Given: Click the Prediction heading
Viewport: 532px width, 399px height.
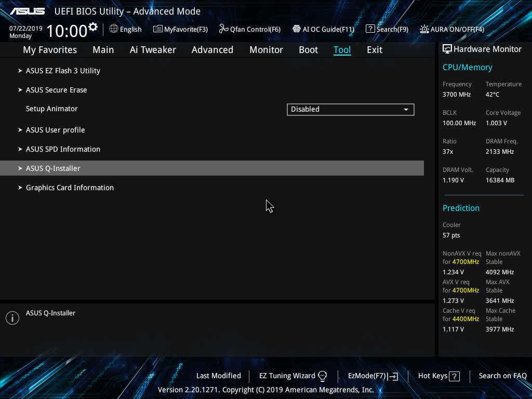Looking at the screenshot, I should coord(461,208).
